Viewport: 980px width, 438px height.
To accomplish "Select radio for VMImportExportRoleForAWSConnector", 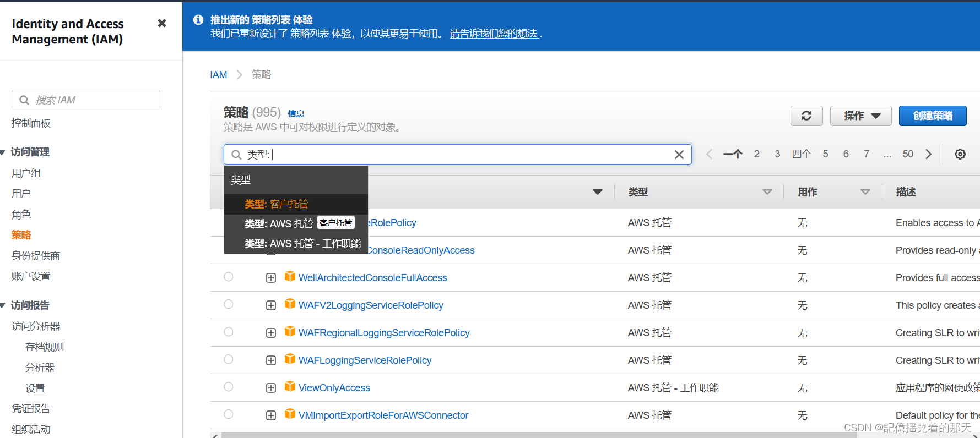I will pyautogui.click(x=229, y=414).
